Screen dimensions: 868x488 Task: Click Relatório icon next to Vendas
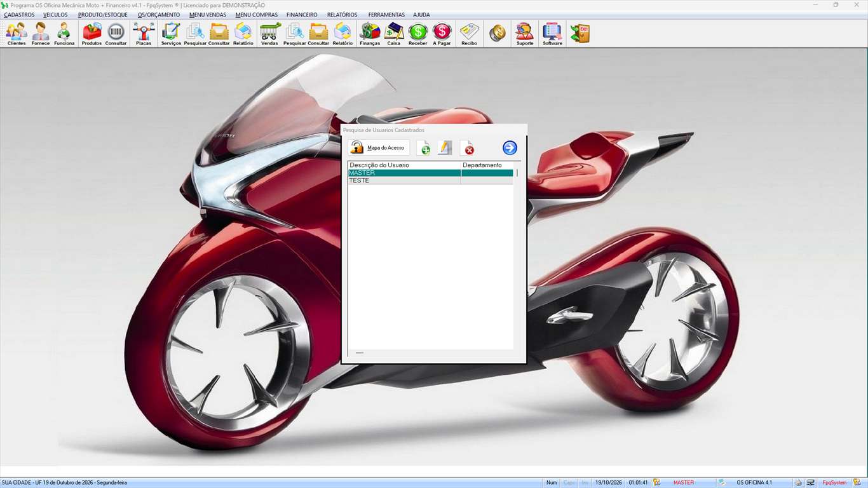point(342,34)
